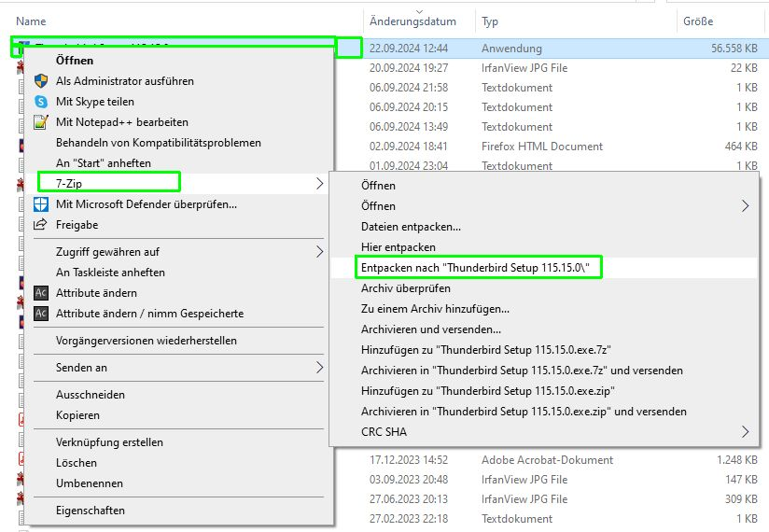The image size is (769, 532).
Task: Choose Archiv überprüfen
Action: tap(406, 288)
